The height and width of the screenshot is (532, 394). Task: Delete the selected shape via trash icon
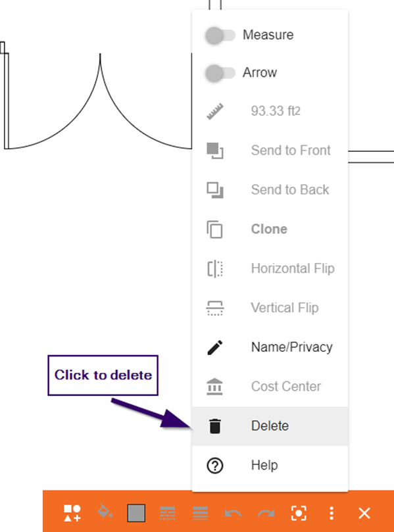[215, 426]
